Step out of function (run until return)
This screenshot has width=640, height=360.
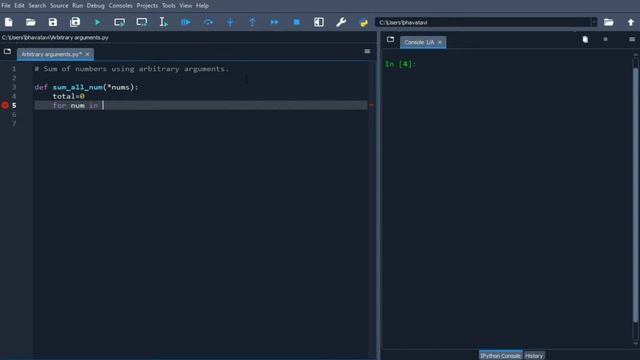click(x=252, y=22)
